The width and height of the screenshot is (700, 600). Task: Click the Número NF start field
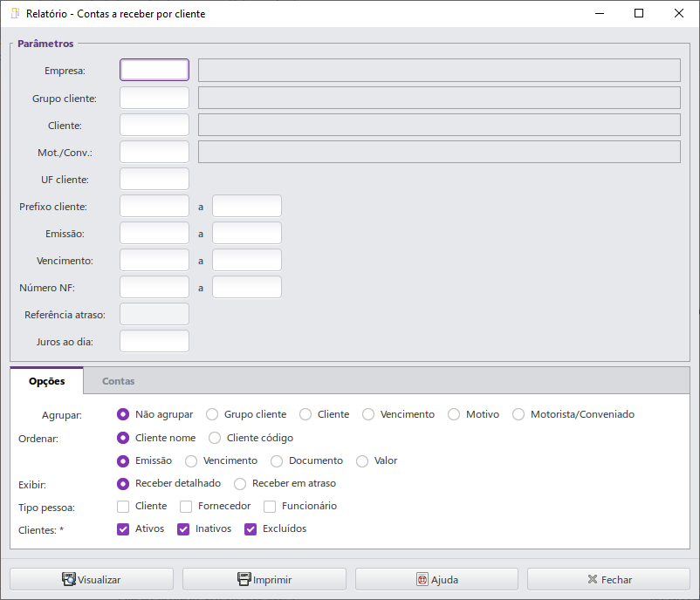(154, 287)
